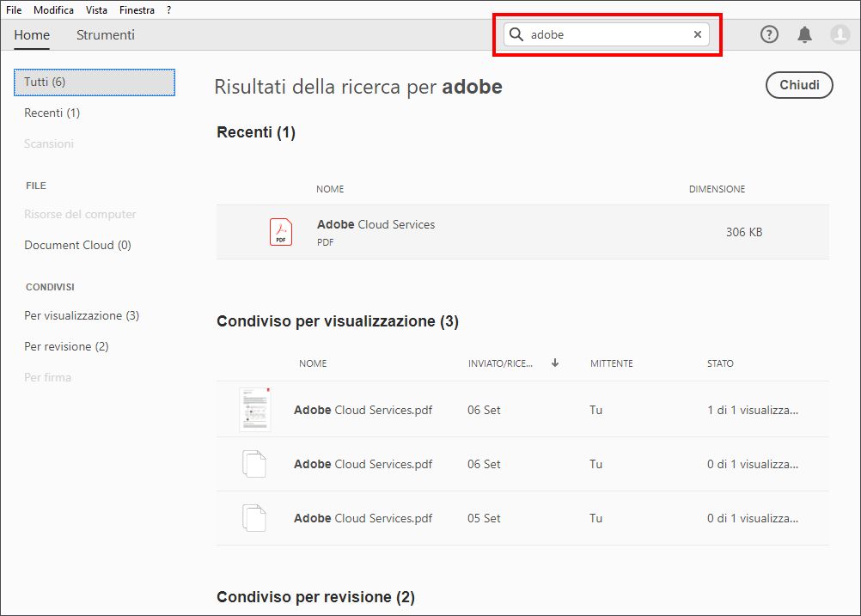
Task: Click the magnifying glass search icon
Action: coord(516,34)
